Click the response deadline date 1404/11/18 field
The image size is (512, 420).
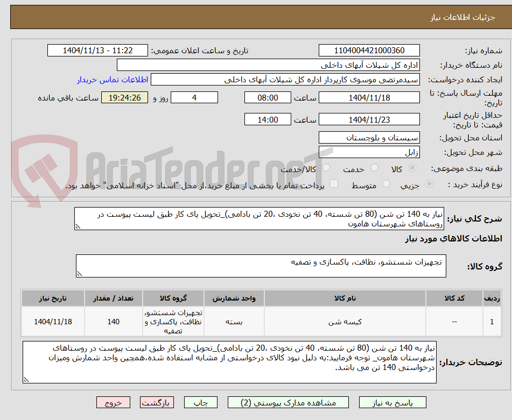369,97
